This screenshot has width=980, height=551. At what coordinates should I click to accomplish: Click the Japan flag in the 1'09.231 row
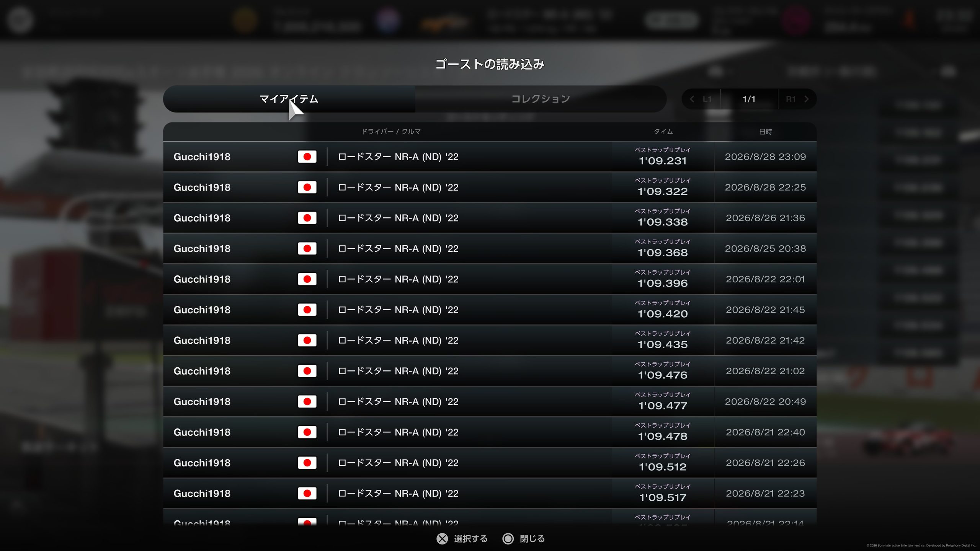[x=307, y=156]
